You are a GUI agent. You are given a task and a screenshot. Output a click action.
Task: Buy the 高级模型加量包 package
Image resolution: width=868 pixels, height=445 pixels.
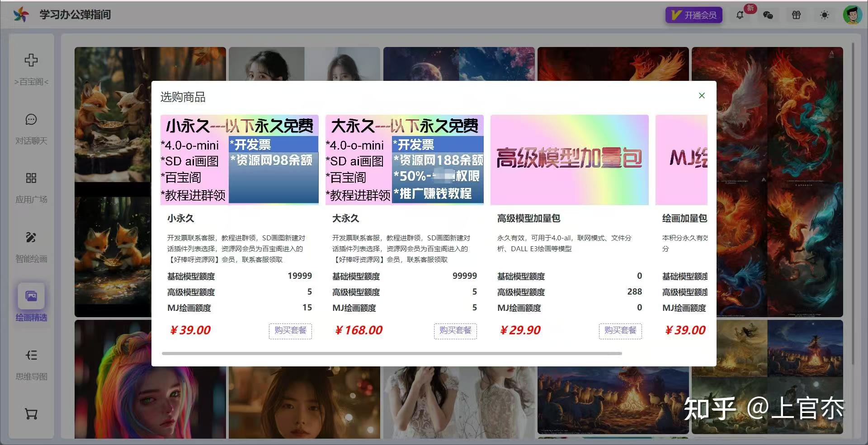(620, 331)
